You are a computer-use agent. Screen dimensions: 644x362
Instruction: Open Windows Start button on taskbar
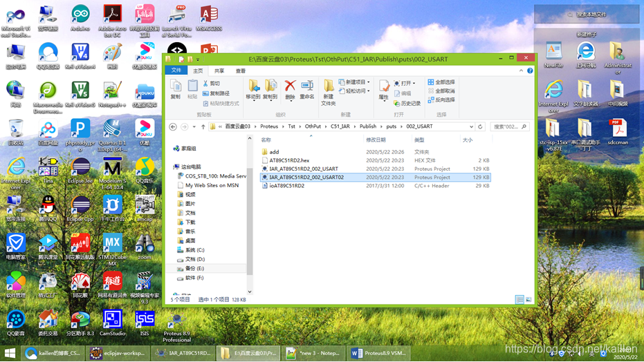[x=10, y=354]
